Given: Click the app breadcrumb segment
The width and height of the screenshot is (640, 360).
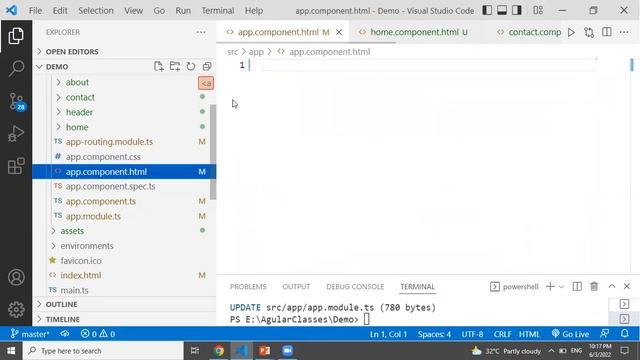Looking at the screenshot, I should point(256,52).
